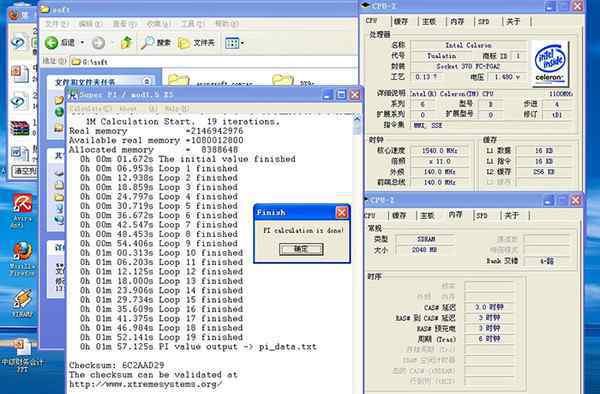The image size is (600, 394).
Task: Click the G:\soft address bar field
Action: [214, 61]
